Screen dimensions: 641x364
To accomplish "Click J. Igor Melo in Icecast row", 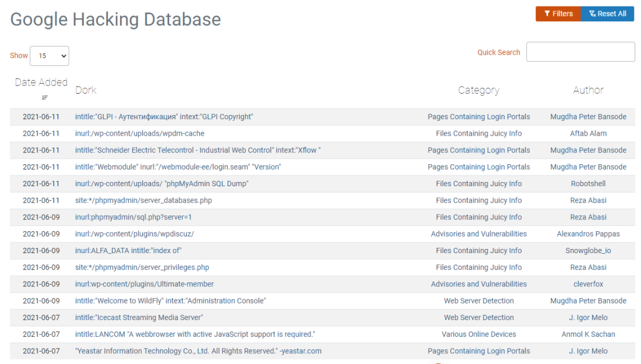I will (x=588, y=318).
